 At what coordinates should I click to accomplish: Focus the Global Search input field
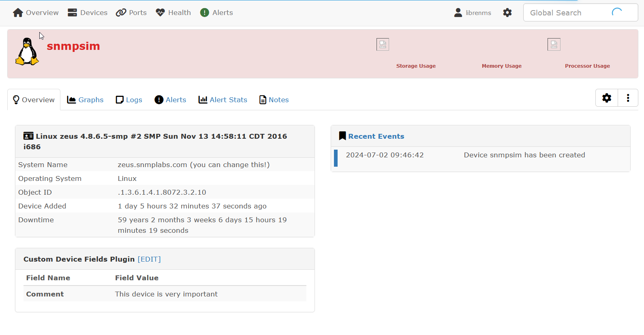567,13
